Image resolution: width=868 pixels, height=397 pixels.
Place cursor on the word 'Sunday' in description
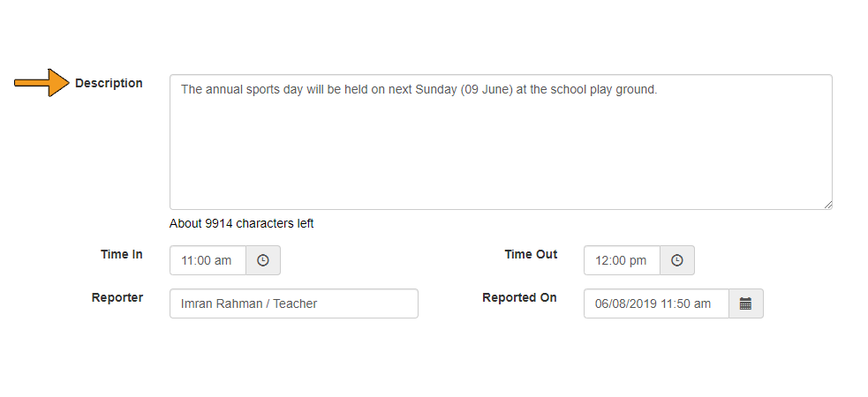(435, 90)
